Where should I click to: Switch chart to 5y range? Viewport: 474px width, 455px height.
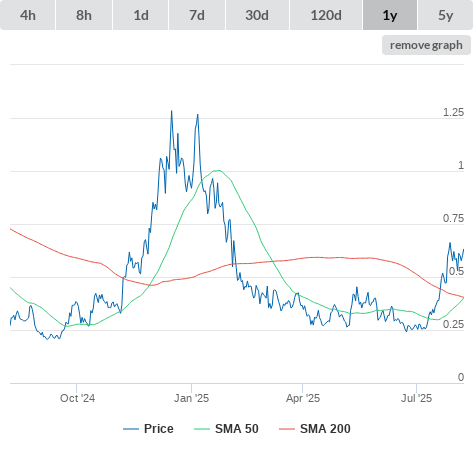click(x=445, y=15)
